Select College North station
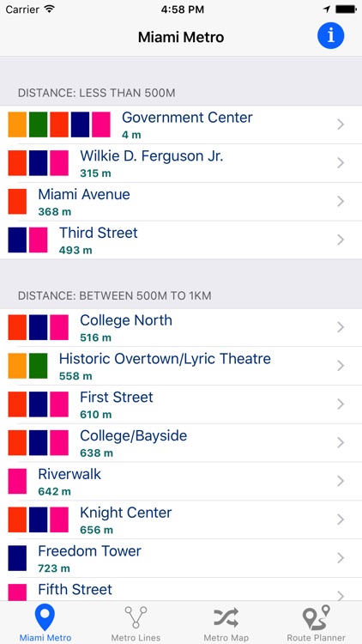Viewport: 362px width, 644px height. point(181,327)
